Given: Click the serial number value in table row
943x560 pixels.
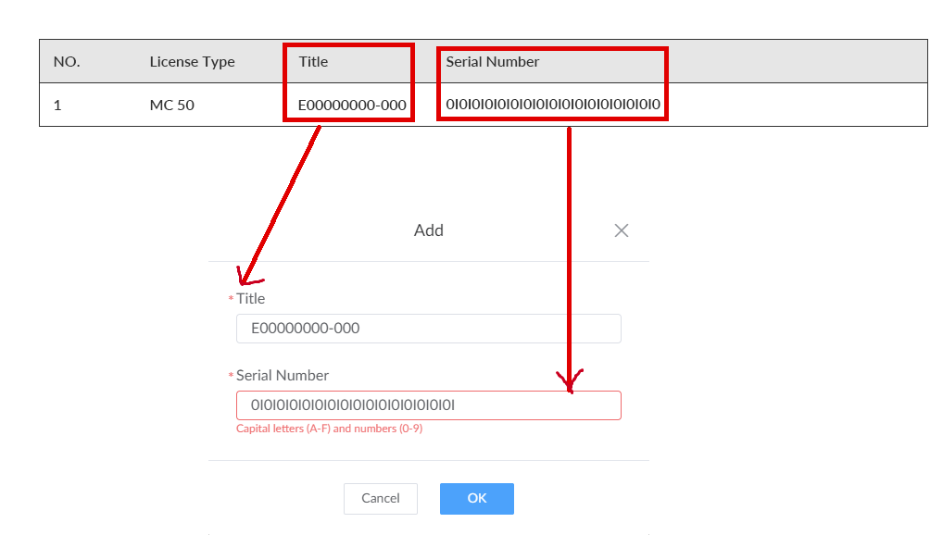Looking at the screenshot, I should tap(552, 105).
